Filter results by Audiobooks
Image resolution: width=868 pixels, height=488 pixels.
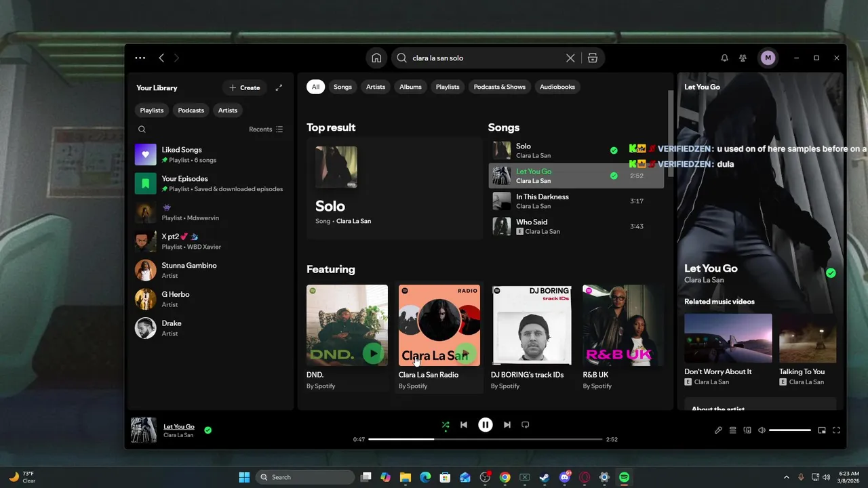[557, 87]
